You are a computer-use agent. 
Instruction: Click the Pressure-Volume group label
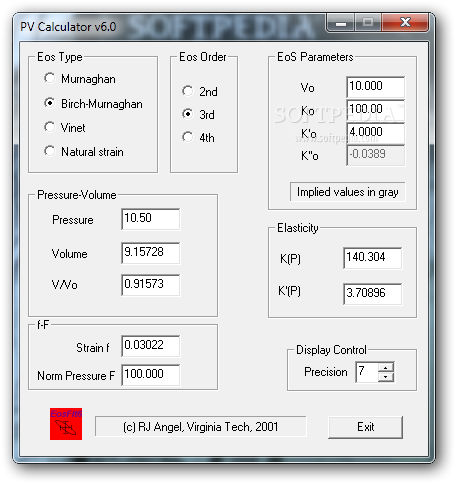[x=77, y=195]
